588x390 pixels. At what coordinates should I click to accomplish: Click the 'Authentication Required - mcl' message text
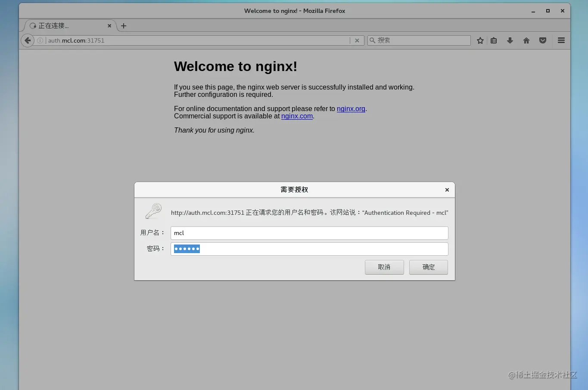pyautogui.click(x=405, y=213)
